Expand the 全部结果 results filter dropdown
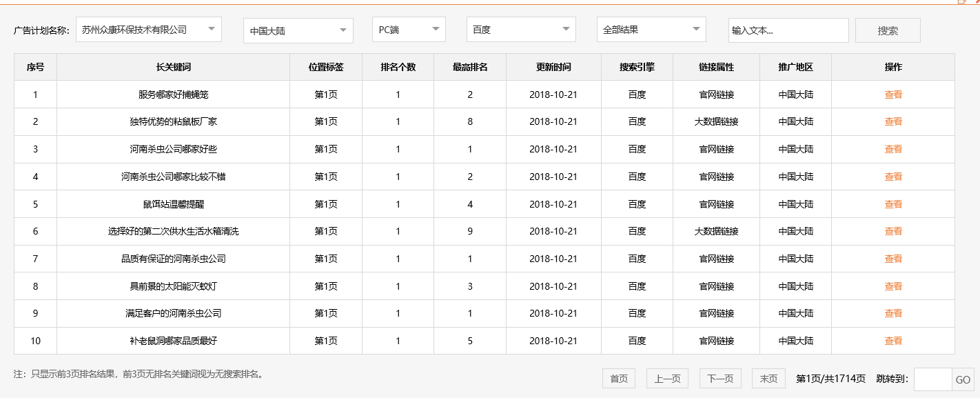This screenshot has width=980, height=398. click(651, 30)
